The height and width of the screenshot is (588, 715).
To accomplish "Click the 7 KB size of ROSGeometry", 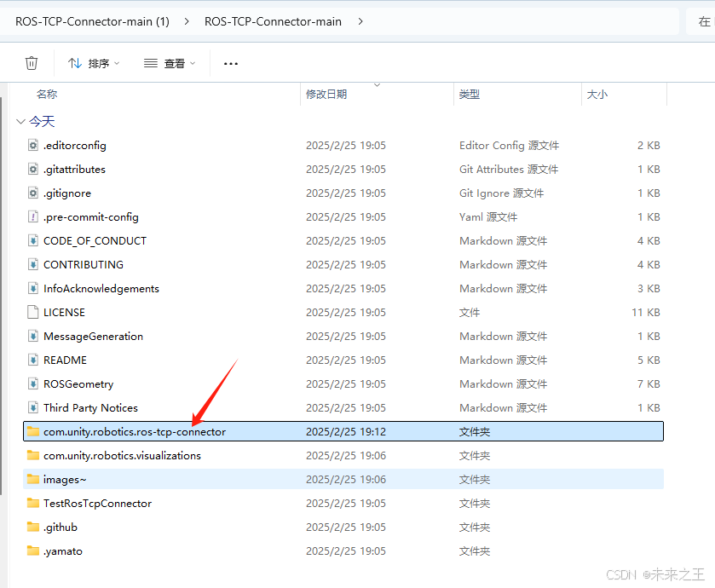I will [649, 383].
